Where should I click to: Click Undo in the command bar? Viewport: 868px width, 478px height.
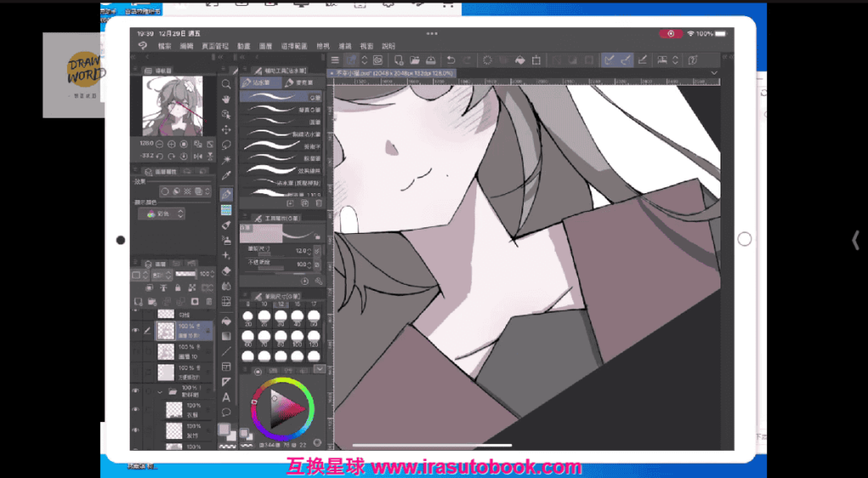(451, 59)
